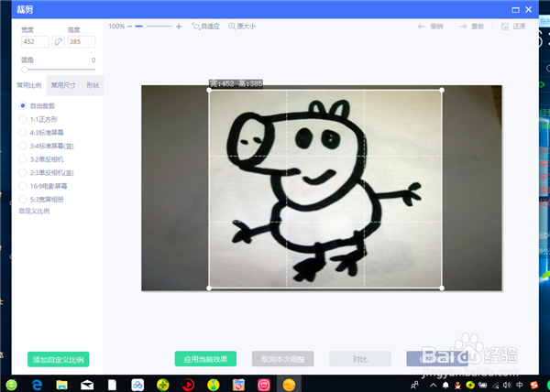The height and width of the screenshot is (392, 550).
Task: Open the green music note taskbar icon
Action: tap(214, 385)
